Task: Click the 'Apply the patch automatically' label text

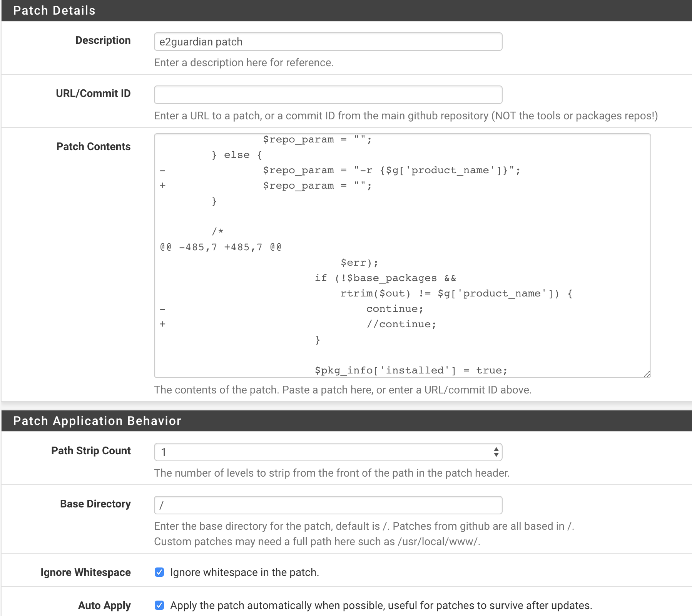Action: tap(381, 606)
